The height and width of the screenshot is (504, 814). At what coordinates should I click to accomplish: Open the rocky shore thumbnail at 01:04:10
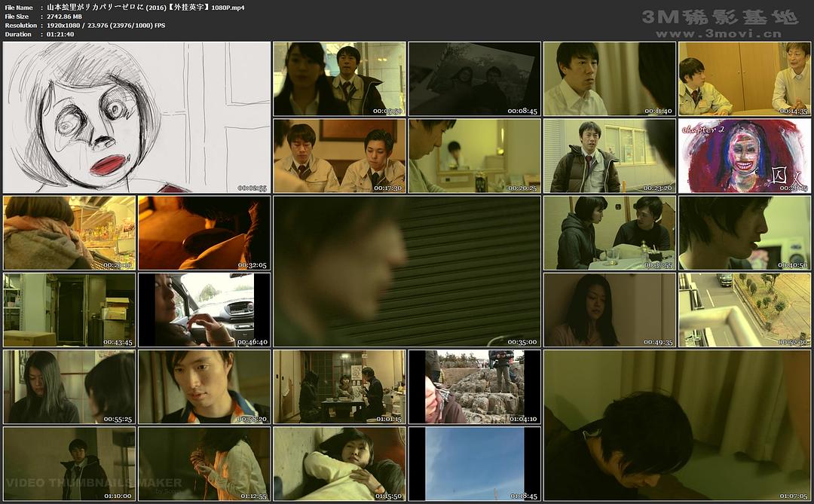click(x=474, y=386)
